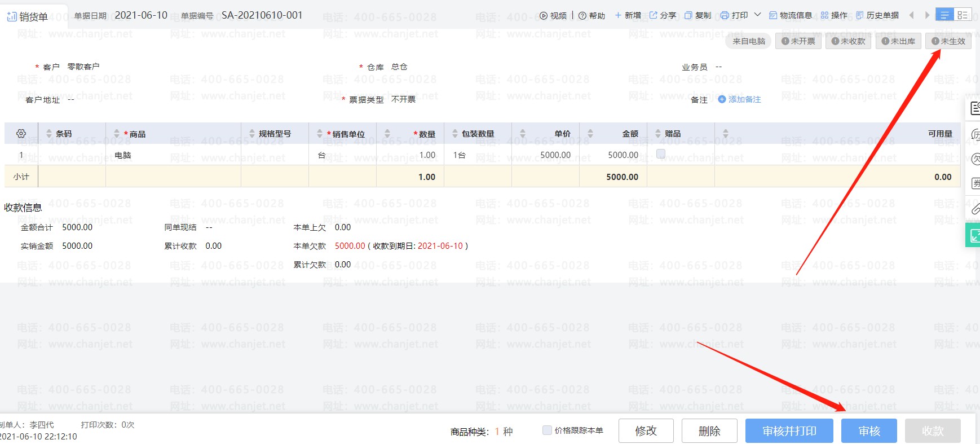980x444 pixels.
Task: Switch to the blue list layout view
Action: 944,15
